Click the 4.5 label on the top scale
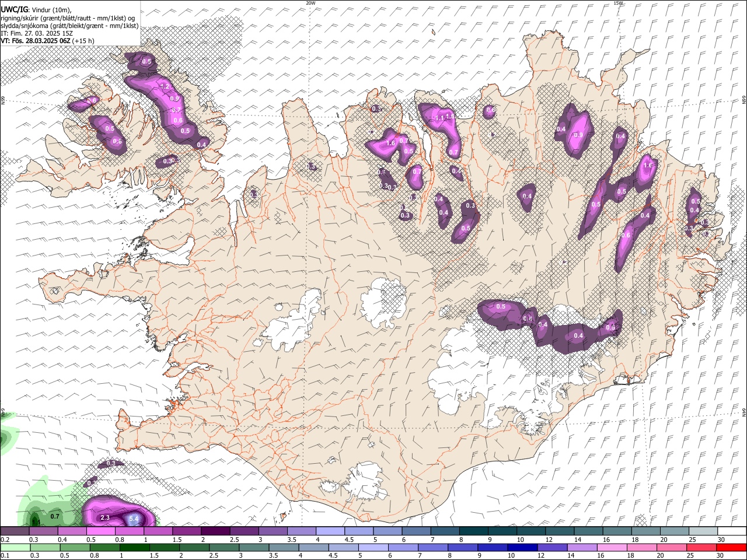 349,540
